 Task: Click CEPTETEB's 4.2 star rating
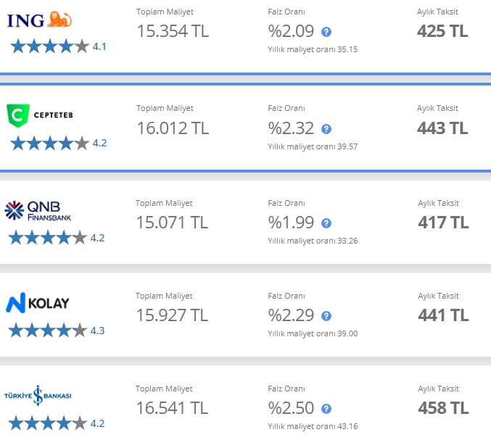(x=59, y=143)
